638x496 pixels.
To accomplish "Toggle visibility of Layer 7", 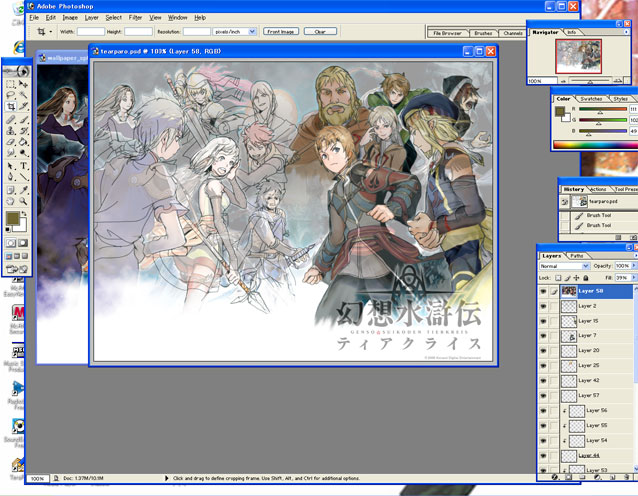I will (543, 336).
